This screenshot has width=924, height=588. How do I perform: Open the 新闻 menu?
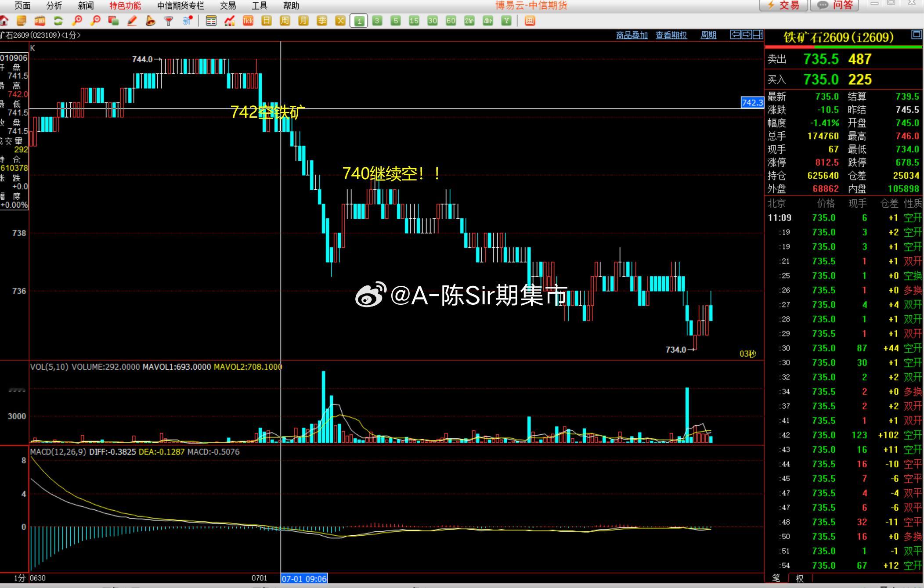86,6
